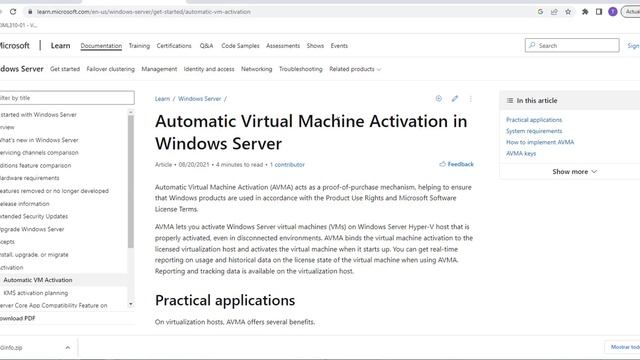Click the In this article list icon
Screen dimensions: 640x360
[x=510, y=100]
